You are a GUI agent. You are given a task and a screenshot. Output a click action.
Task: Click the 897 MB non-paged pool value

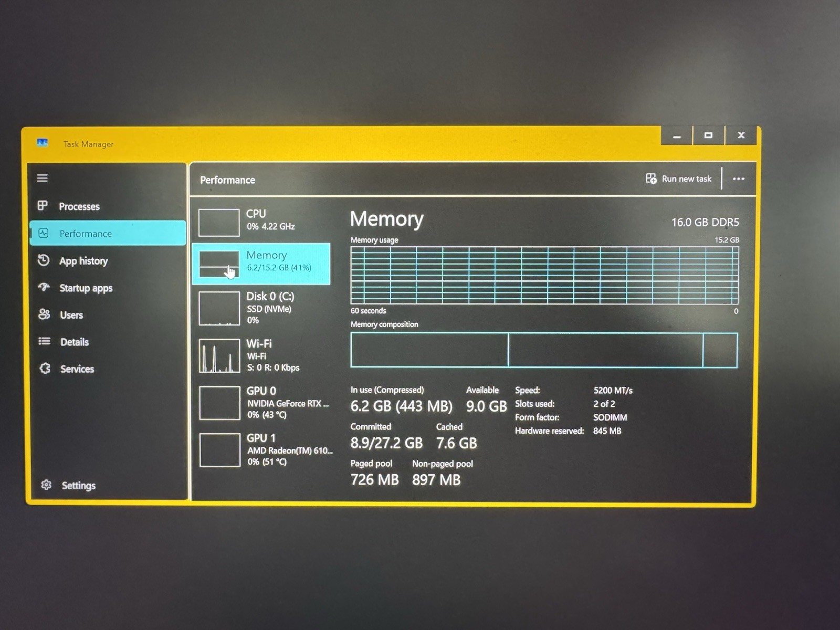tap(436, 480)
